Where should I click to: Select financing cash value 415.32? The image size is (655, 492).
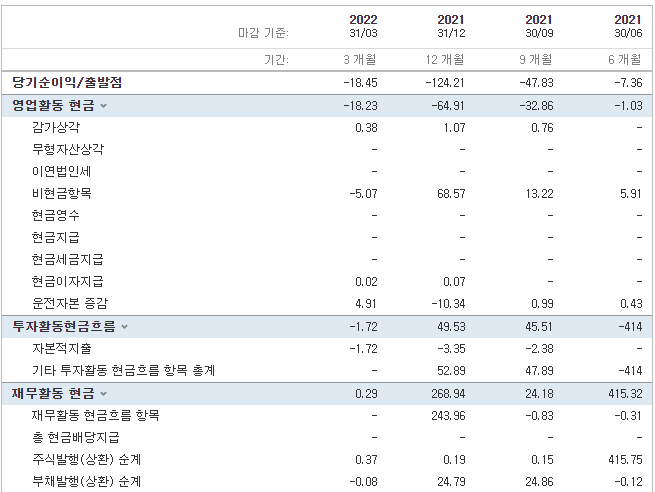tap(625, 394)
